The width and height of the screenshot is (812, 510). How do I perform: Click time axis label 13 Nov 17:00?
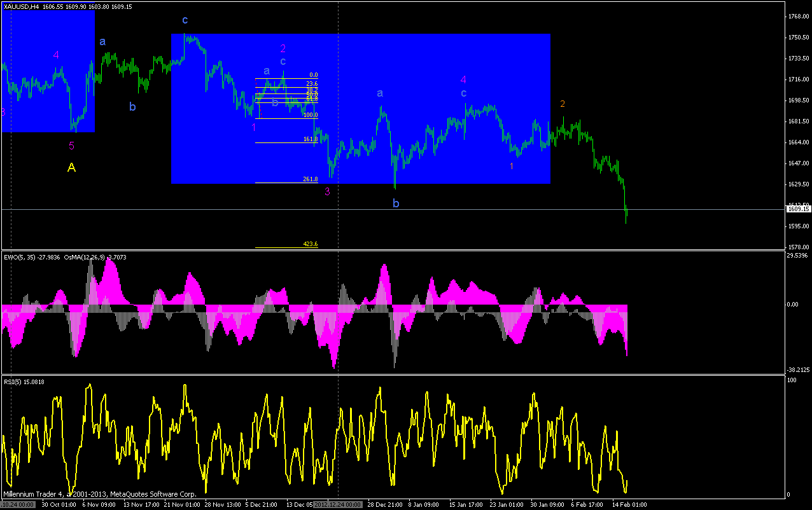[x=141, y=505]
